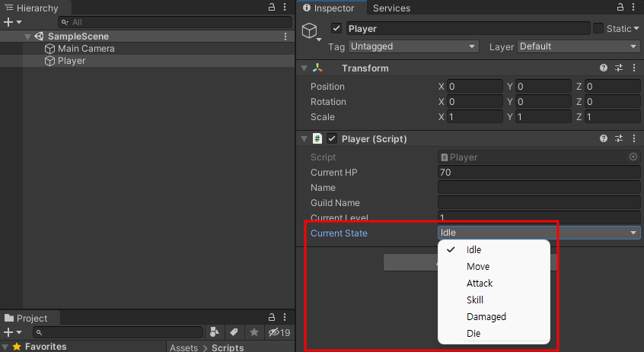644x352 pixels.
Task: Switch to the Services tab
Action: tap(391, 8)
